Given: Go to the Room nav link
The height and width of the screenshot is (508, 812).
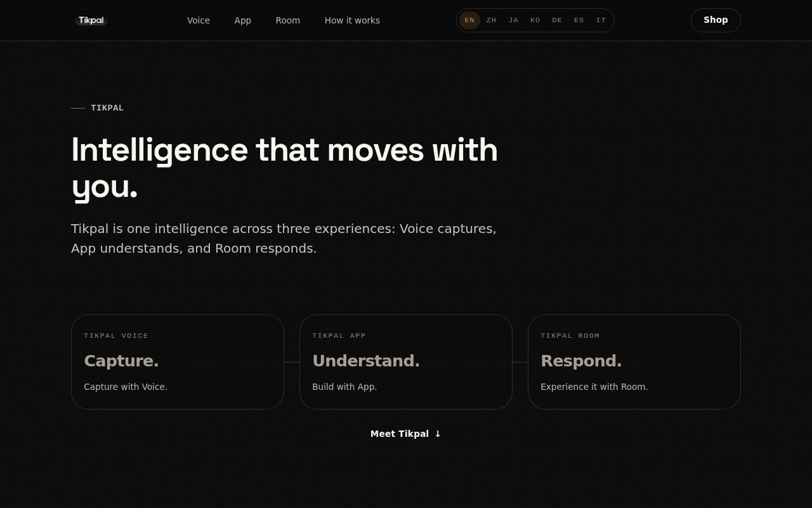Looking at the screenshot, I should (288, 20).
